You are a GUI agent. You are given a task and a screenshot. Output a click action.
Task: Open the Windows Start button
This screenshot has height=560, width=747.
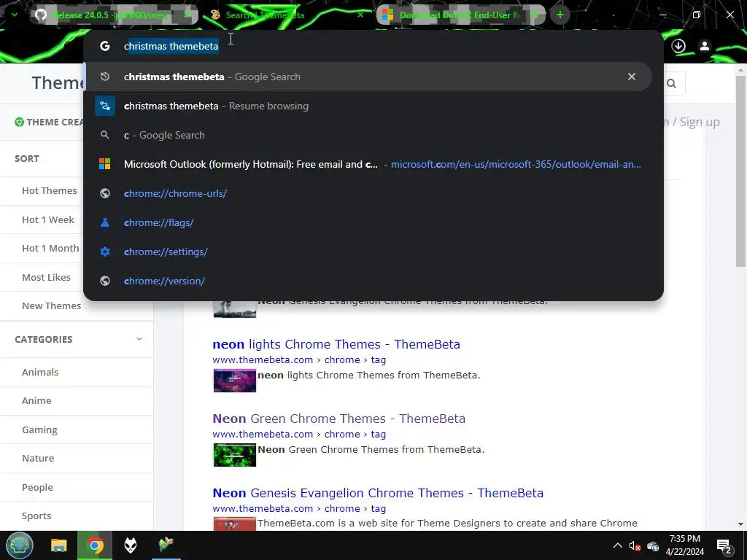coord(20,545)
